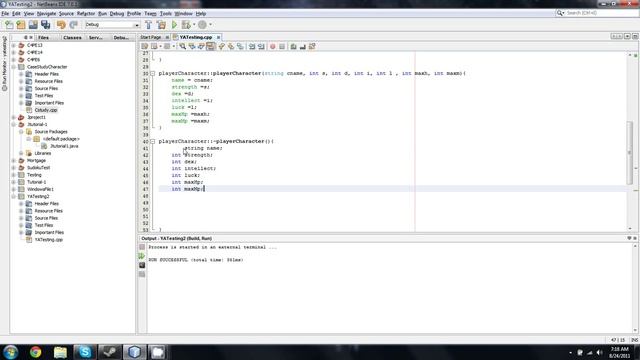Click the Clean and Build icon
The height and width of the screenshot is (360, 640).
tap(161, 25)
